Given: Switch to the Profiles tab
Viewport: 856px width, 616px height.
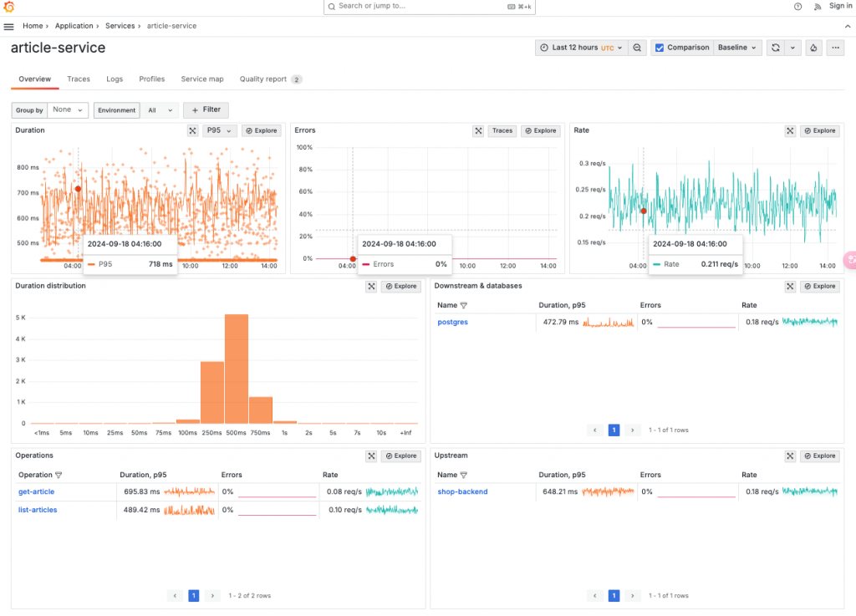Looking at the screenshot, I should coord(152,79).
